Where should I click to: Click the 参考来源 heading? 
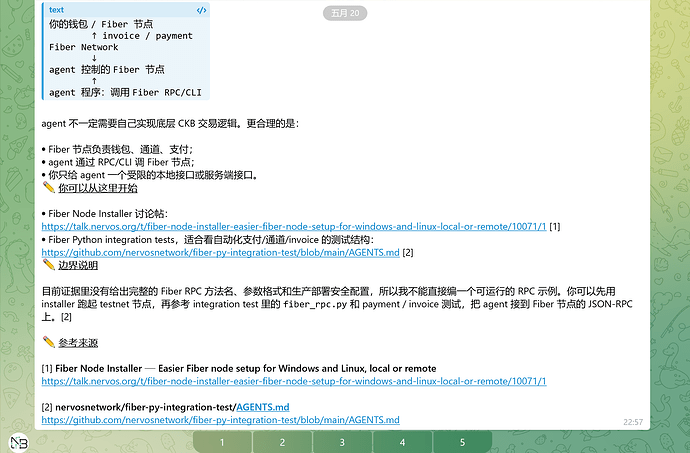(x=78, y=343)
